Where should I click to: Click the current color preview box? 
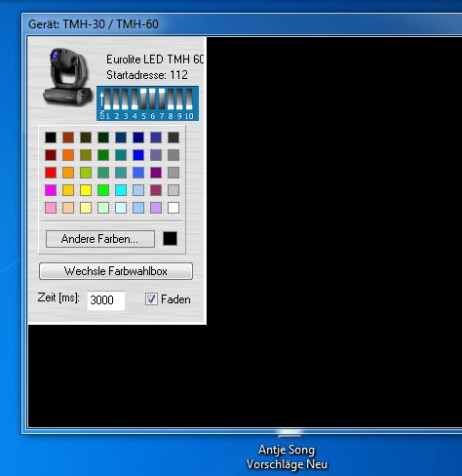coord(170,239)
